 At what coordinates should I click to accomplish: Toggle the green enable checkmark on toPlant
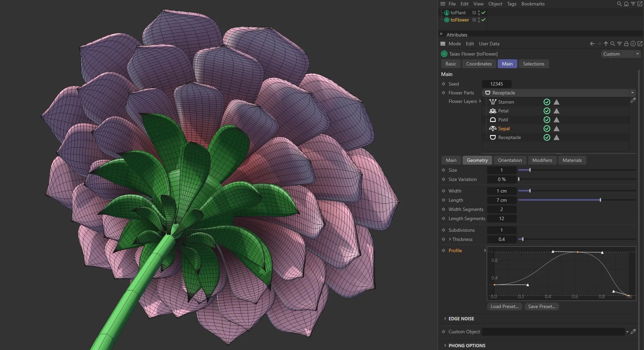pyautogui.click(x=483, y=12)
